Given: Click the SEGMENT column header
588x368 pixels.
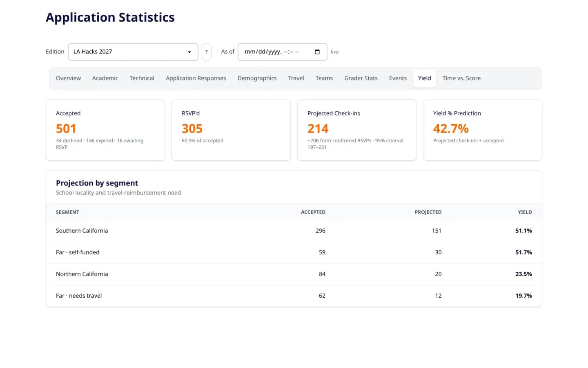Looking at the screenshot, I should tap(67, 212).
